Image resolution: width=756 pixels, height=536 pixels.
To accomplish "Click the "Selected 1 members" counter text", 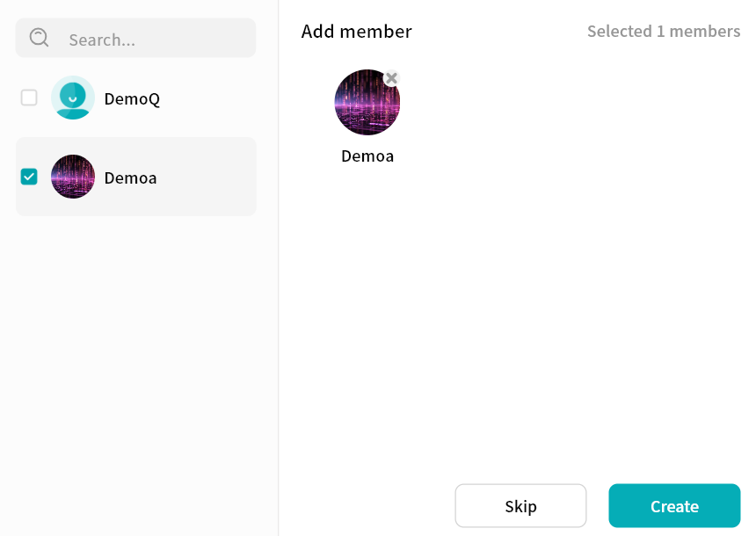I will [x=664, y=32].
